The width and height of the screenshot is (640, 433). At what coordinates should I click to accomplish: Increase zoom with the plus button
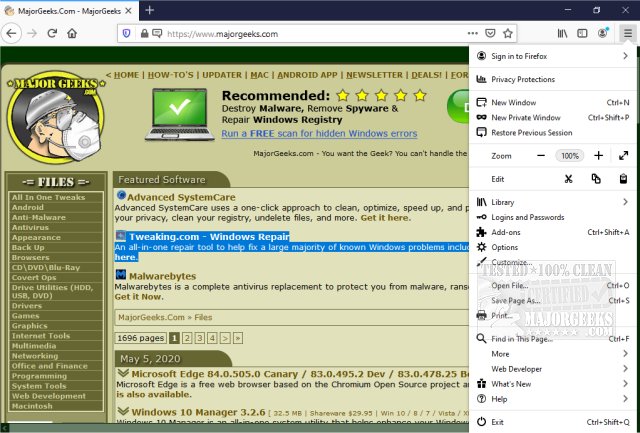pos(598,156)
